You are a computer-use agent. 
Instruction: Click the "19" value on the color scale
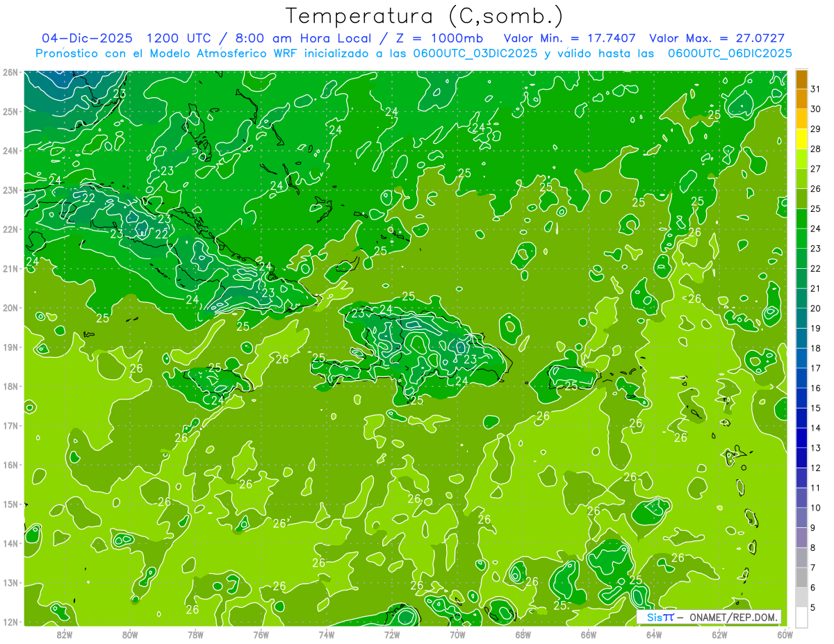point(815,329)
